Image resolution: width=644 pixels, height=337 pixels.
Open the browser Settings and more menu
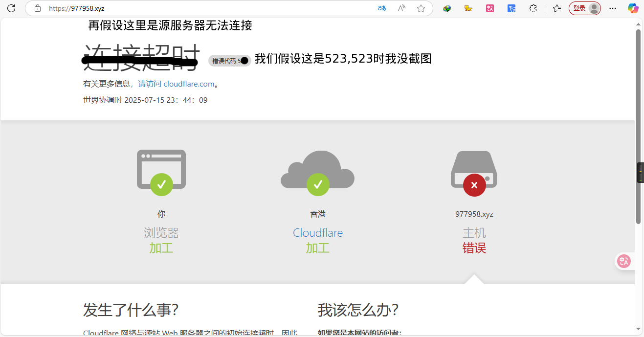point(613,8)
